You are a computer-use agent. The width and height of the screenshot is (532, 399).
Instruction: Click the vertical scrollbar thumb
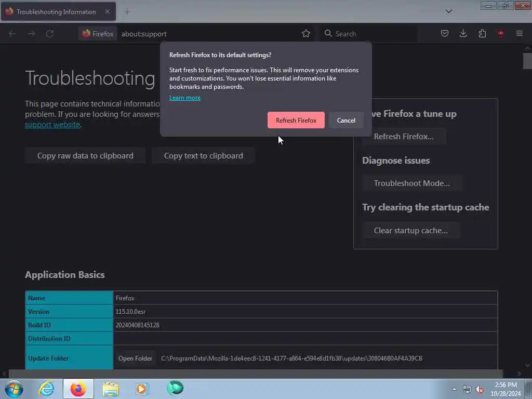click(x=527, y=61)
